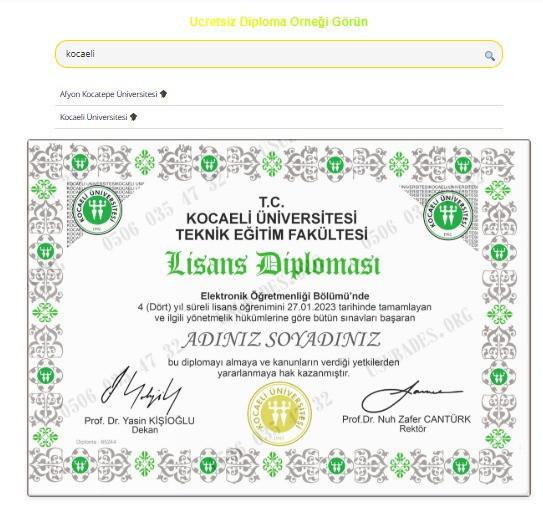Screen dimensions: 543x505
Task: Click the 'KOCAELİ ÜNİVERSİTESİ' diploma heading
Action: pos(272,218)
